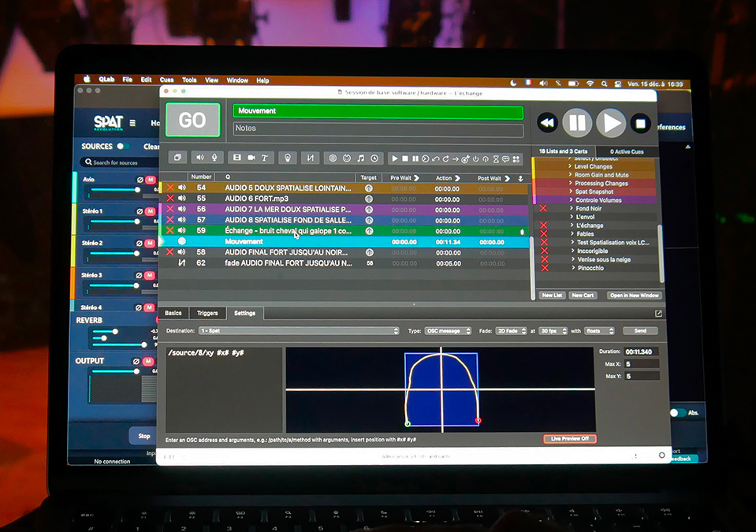The image size is (756, 532).
Task: Switch to Triggers inspector tab
Action: (207, 313)
